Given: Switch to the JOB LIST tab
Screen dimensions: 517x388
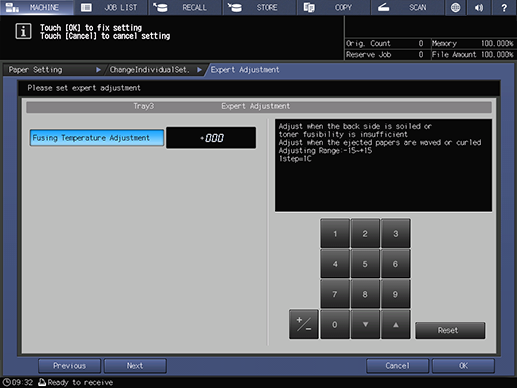Looking at the screenshot, I should [111, 7].
